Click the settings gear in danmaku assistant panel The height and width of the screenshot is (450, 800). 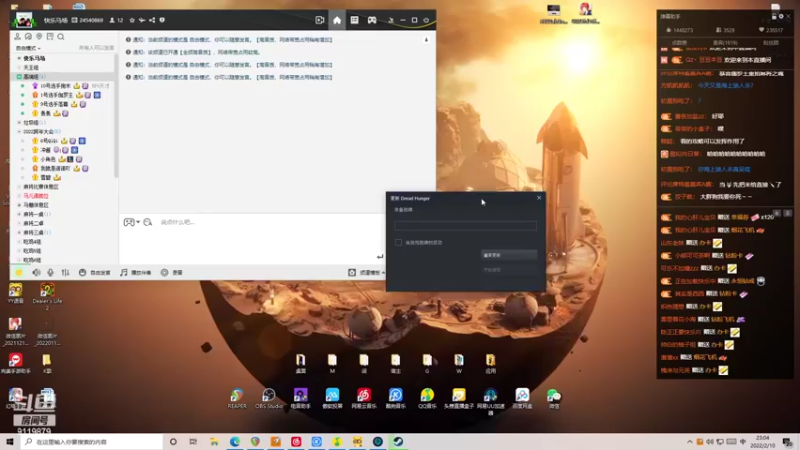[x=781, y=16]
